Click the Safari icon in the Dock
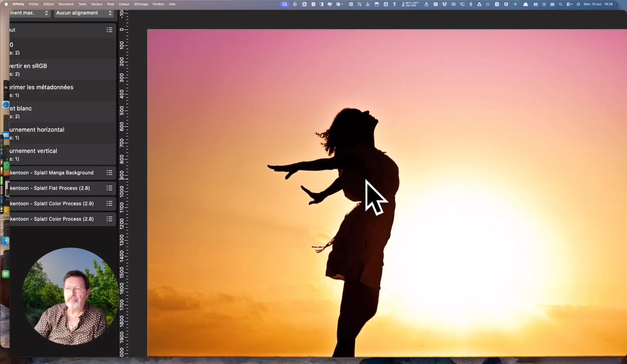Viewport: 627px width, 364px height. pos(6,105)
